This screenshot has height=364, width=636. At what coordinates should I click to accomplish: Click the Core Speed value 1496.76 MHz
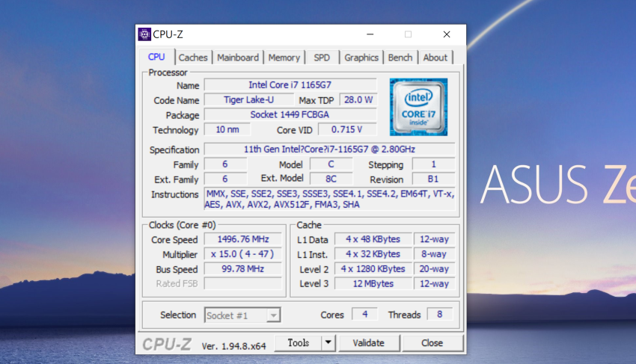[x=243, y=239]
